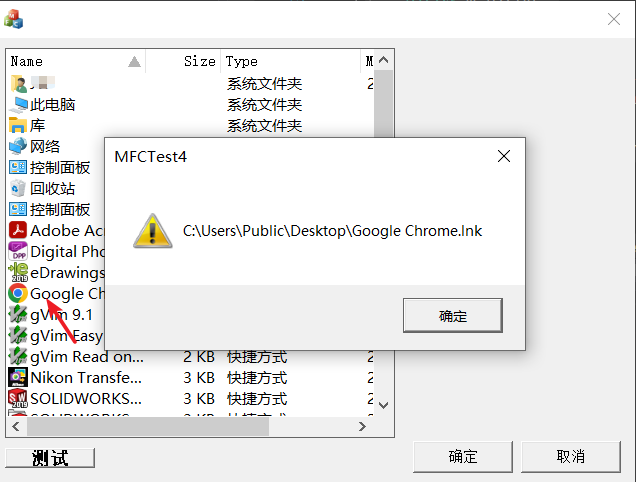Click the Nikon Transfer icon
The width and height of the screenshot is (636, 482).
tap(18, 377)
